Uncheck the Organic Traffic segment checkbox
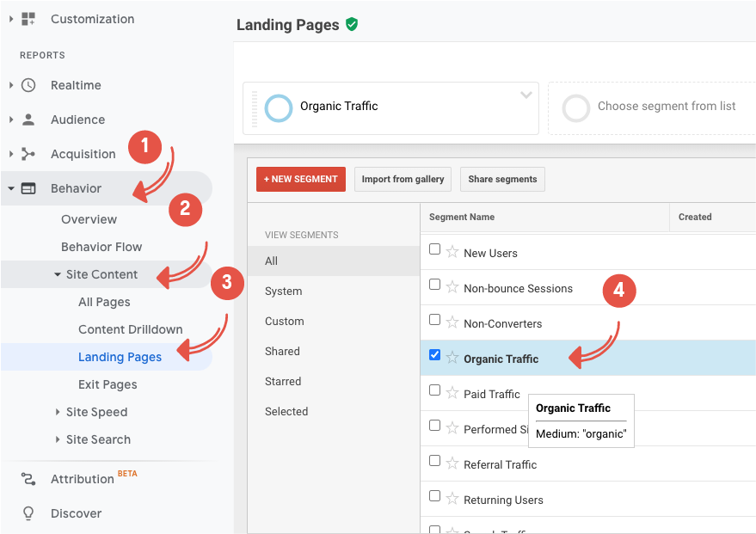Screen dimensions: 756x534 434,355
